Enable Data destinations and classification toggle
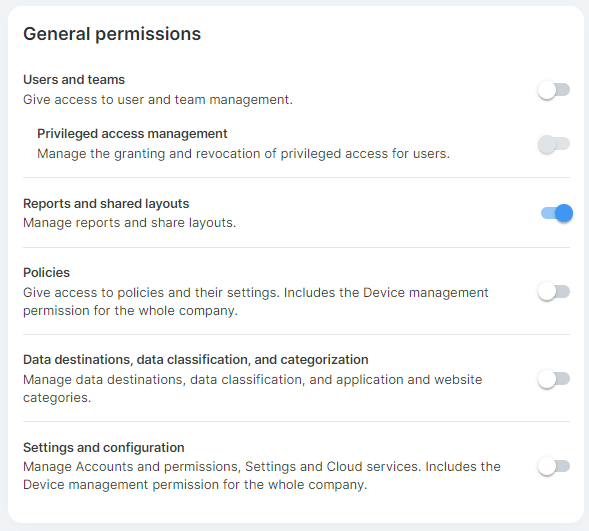 click(x=554, y=379)
